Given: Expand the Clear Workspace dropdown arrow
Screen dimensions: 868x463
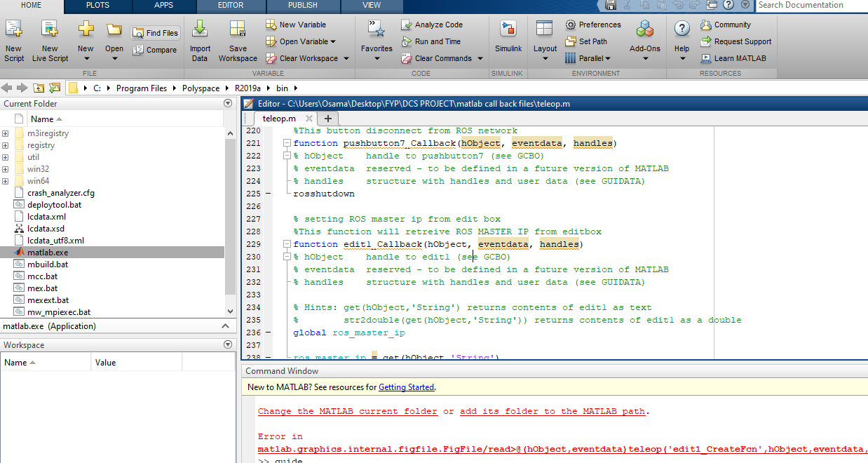Looking at the screenshot, I should coord(346,59).
